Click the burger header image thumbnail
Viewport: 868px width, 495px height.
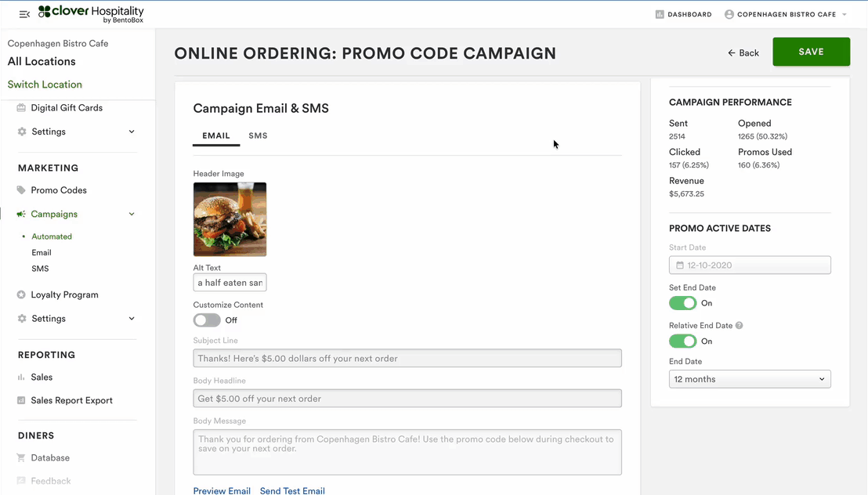click(230, 219)
